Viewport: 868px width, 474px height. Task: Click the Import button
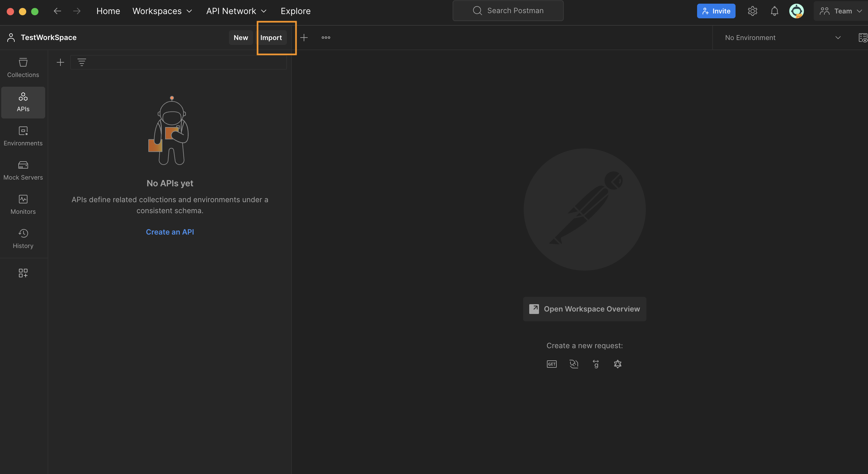(271, 38)
